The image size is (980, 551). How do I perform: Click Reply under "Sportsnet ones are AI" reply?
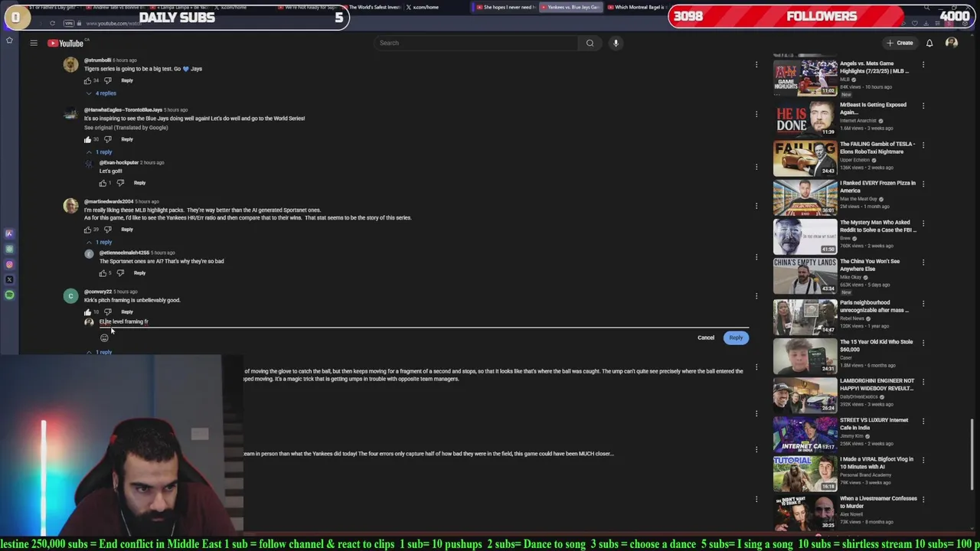tap(139, 273)
